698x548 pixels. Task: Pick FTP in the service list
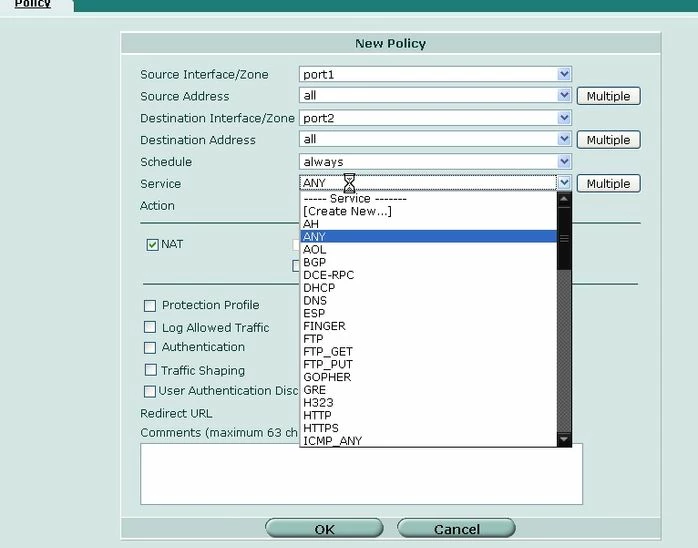[x=429, y=339]
